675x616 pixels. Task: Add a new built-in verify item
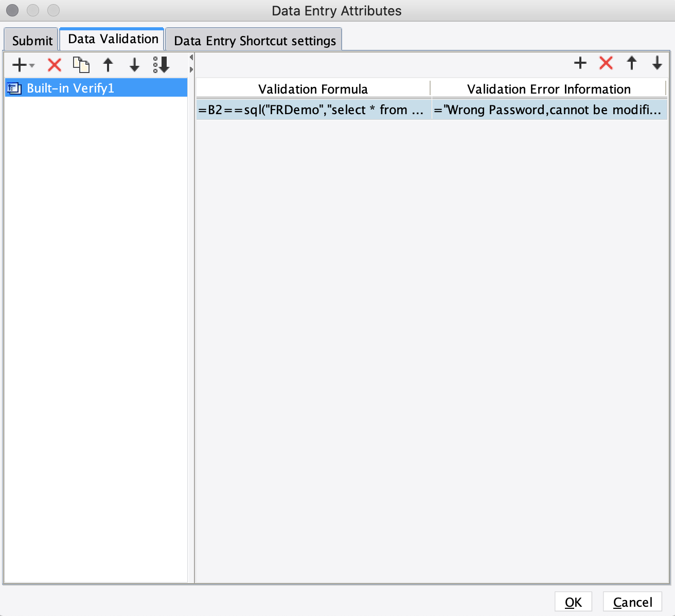19,65
